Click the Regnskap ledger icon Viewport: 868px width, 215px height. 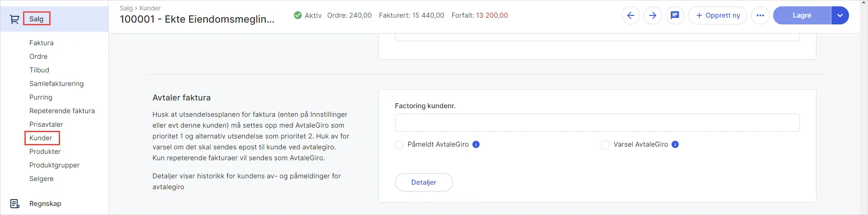14,204
